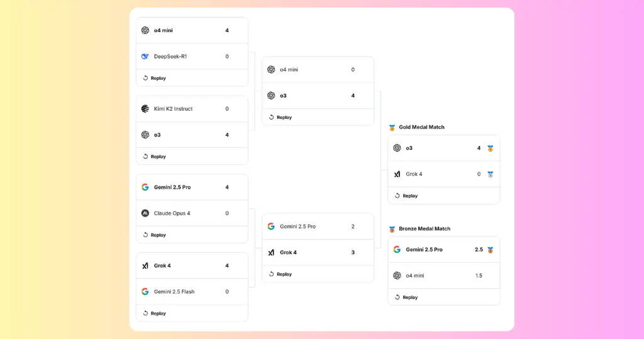Click OpenAI logo of o4 mini in semifinal
Viewport: 644px width, 339px height.
(271, 69)
